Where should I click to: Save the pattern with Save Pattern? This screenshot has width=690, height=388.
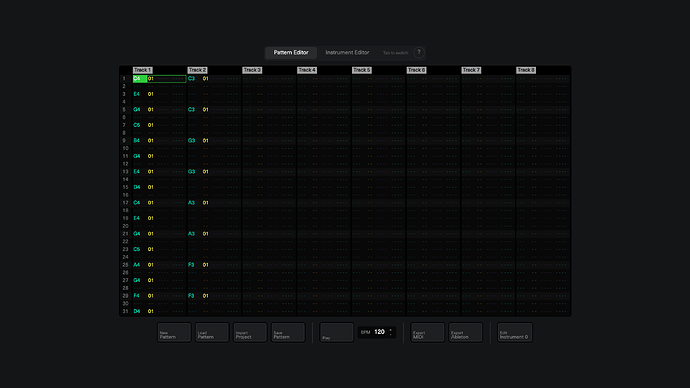click(288, 333)
